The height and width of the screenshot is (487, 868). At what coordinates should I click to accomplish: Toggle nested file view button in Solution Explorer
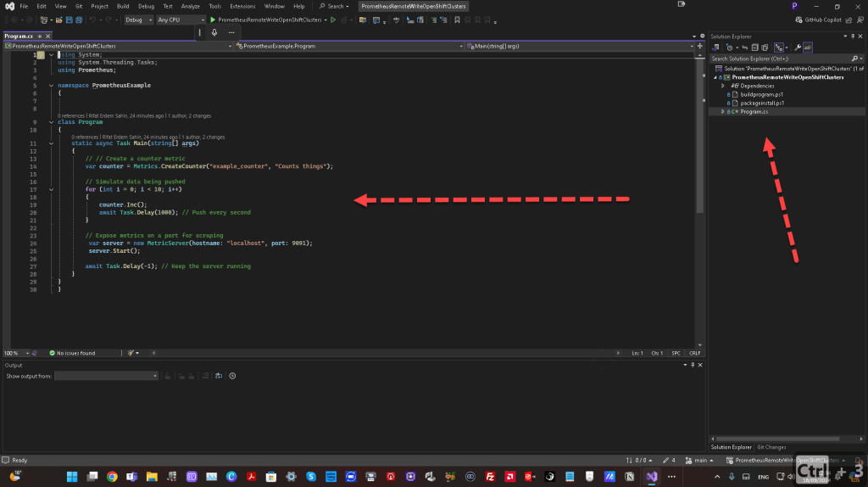coord(779,48)
